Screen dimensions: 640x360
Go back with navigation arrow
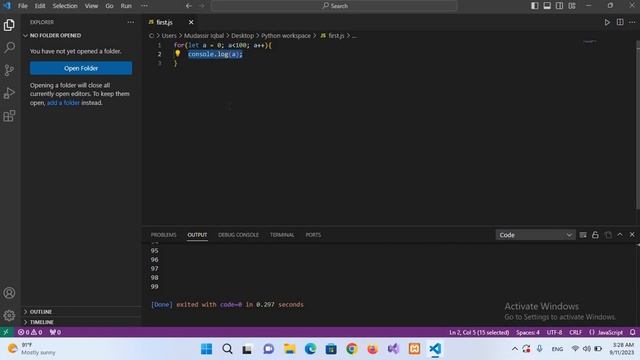[x=189, y=6]
